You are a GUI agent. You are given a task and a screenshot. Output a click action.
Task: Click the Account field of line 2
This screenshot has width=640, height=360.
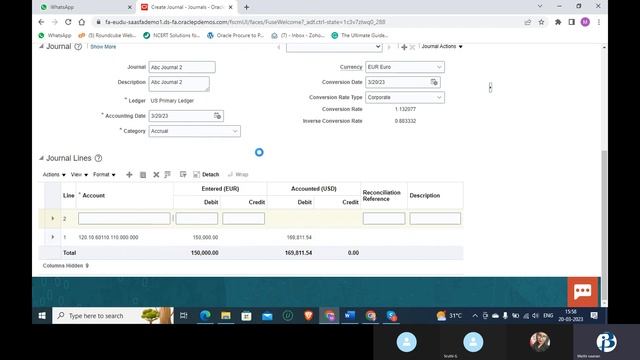coord(124,219)
